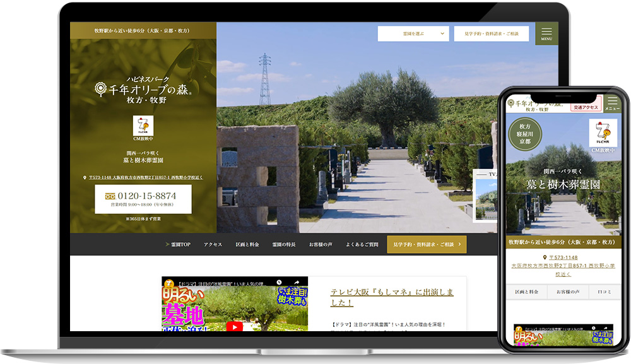Click the share arrow on phone video

click(x=605, y=328)
